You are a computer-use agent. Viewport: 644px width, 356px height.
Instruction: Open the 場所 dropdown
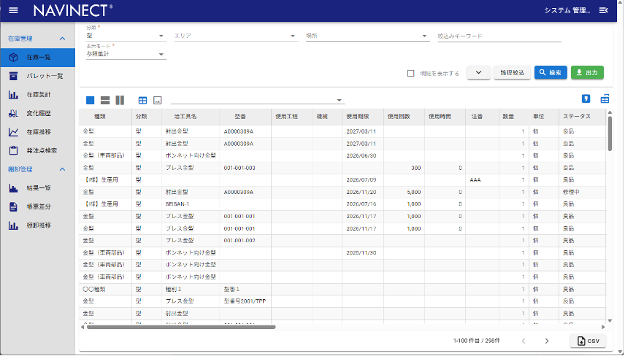pyautogui.click(x=367, y=36)
